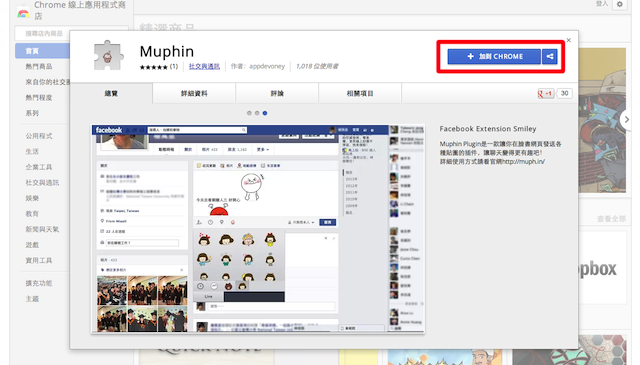Image resolution: width=640 pixels, height=365 pixels.
Task: Open 主題 themes in sidebar
Action: pyautogui.click(x=32, y=298)
